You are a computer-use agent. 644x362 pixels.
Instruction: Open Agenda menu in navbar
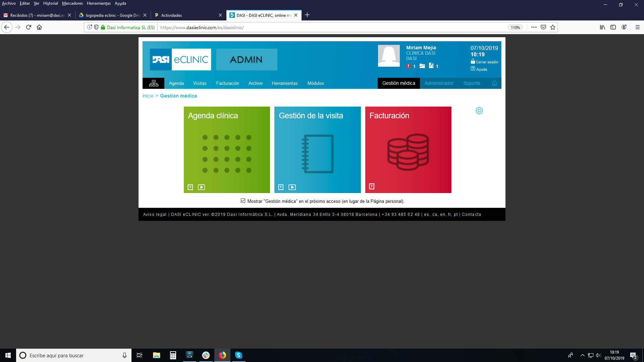176,83
